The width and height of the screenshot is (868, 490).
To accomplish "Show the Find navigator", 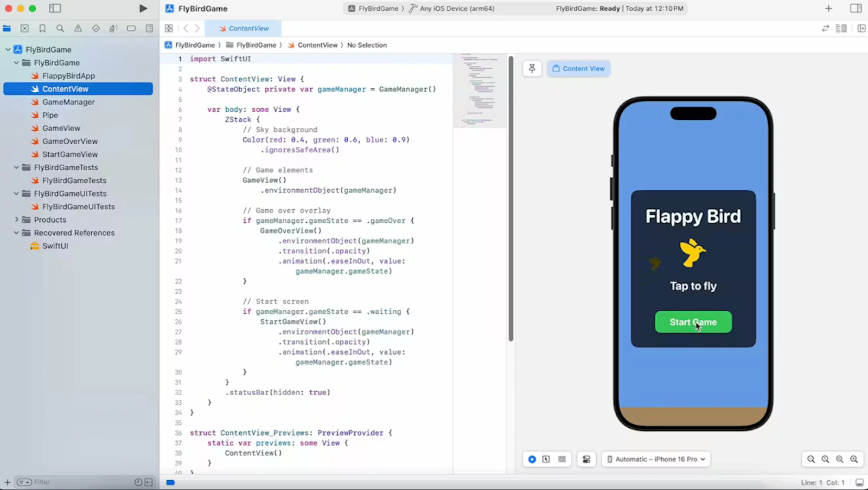I will coord(60,28).
